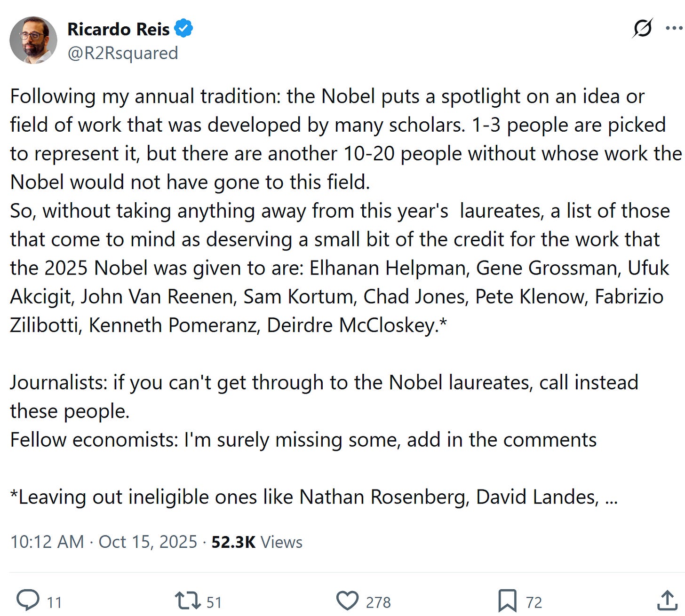
Task: Click the line addressed to Fellow economists
Action: tap(303, 440)
